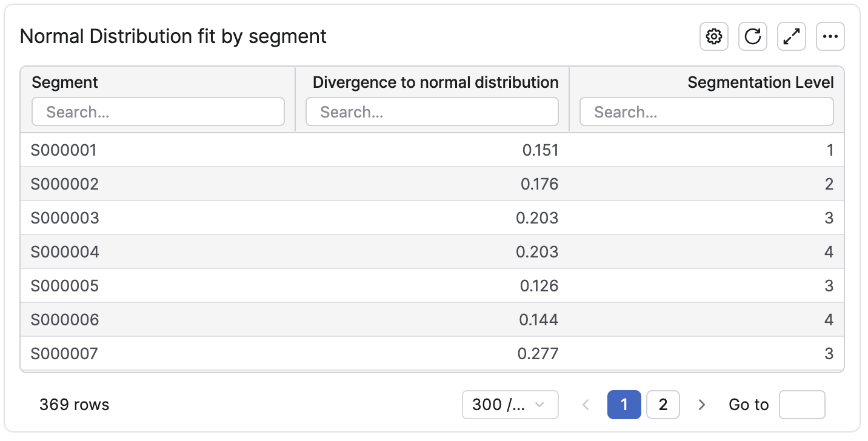This screenshot has width=868, height=441.
Task: Select page 1 in pagination
Action: (x=624, y=405)
